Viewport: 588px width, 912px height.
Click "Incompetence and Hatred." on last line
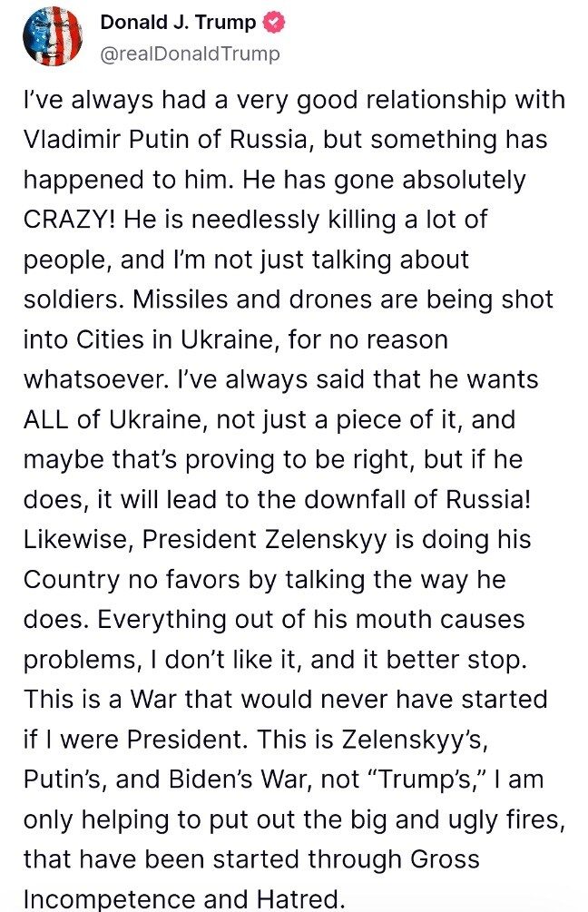click(x=184, y=898)
